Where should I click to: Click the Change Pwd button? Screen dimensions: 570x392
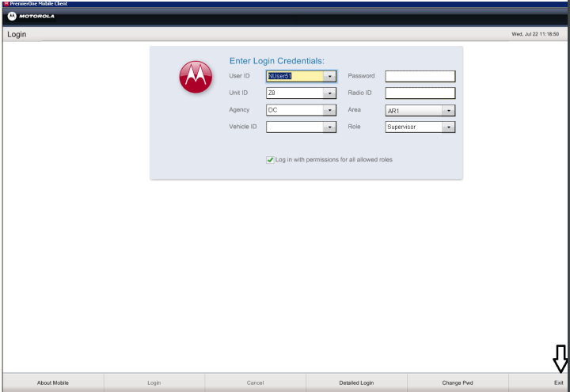point(458,382)
